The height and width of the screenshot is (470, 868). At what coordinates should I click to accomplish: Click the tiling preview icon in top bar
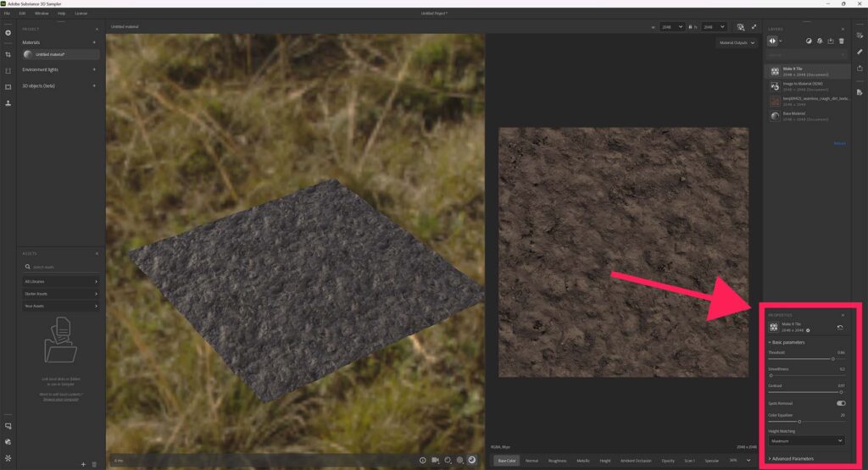tap(741, 27)
